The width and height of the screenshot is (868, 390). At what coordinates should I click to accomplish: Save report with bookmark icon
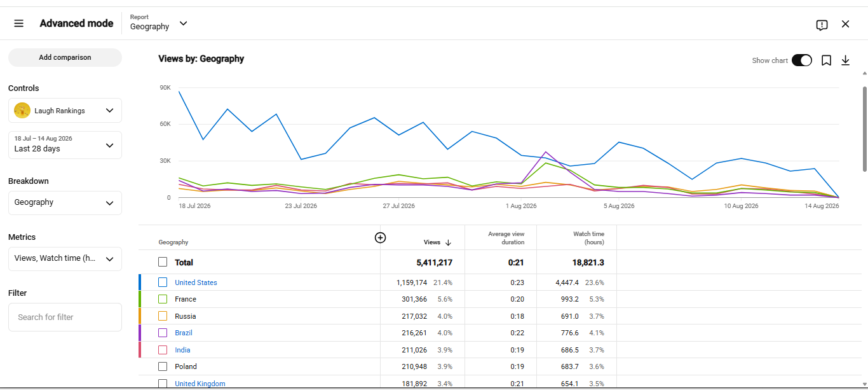click(826, 60)
